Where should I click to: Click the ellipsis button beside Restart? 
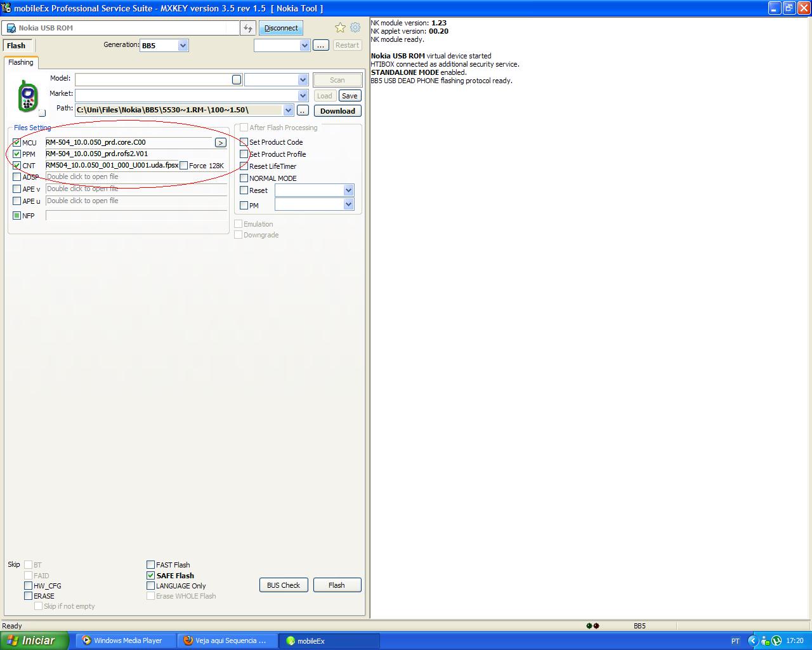click(x=321, y=45)
